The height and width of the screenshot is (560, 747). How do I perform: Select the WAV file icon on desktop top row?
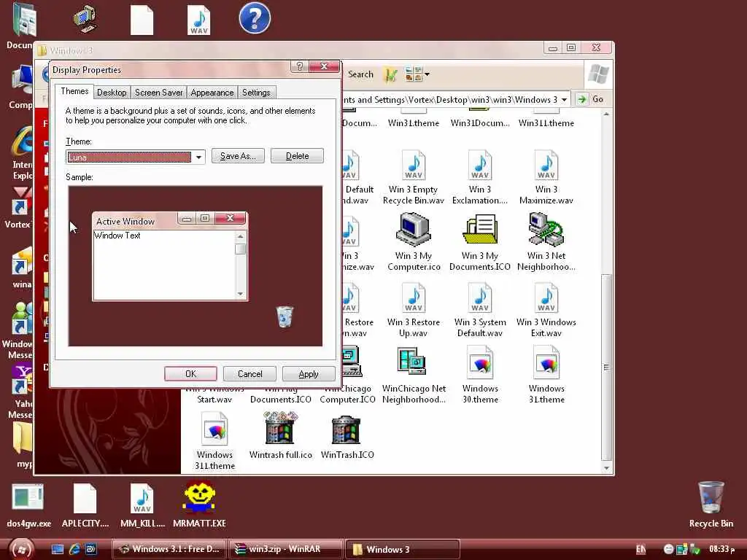(x=198, y=20)
